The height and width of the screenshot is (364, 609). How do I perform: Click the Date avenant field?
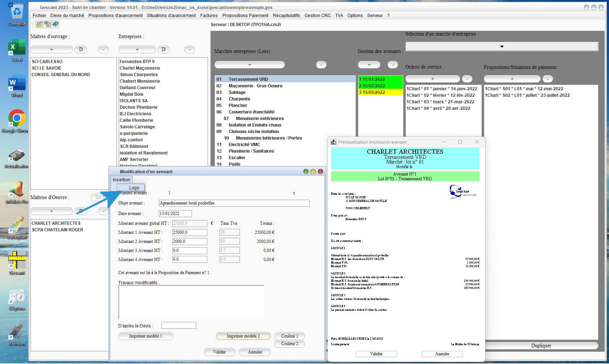(x=175, y=214)
